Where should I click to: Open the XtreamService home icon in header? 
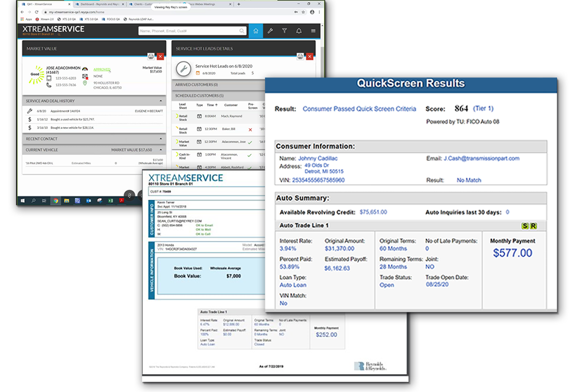[255, 31]
